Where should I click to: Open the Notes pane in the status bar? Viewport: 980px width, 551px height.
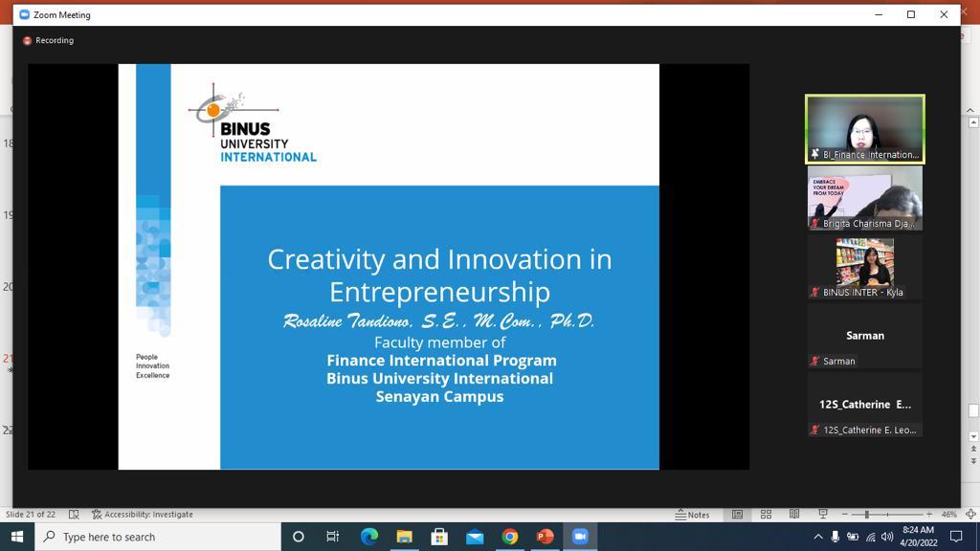pyautogui.click(x=692, y=515)
